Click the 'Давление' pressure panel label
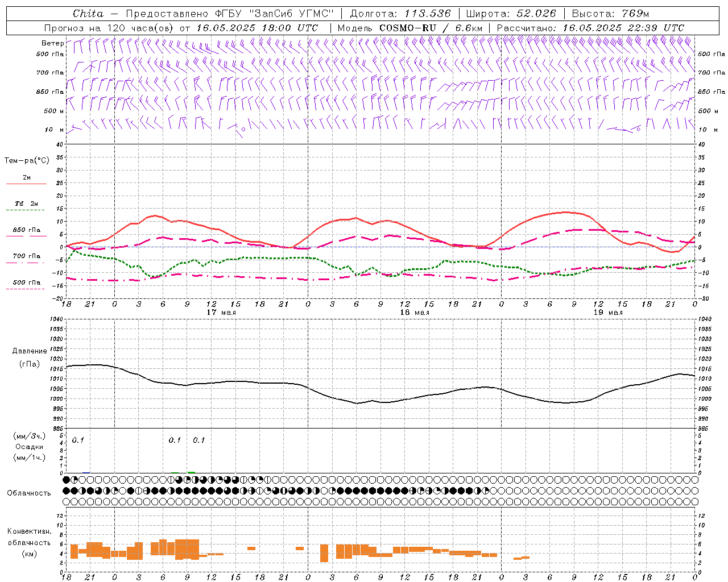This screenshot has width=728, height=582. pyautogui.click(x=30, y=351)
